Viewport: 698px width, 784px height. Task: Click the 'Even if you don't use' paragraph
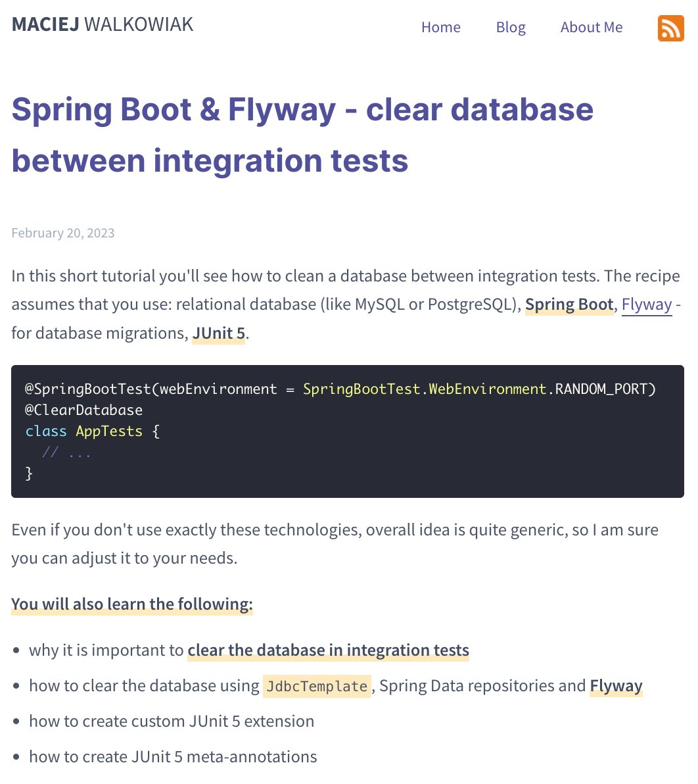335,544
